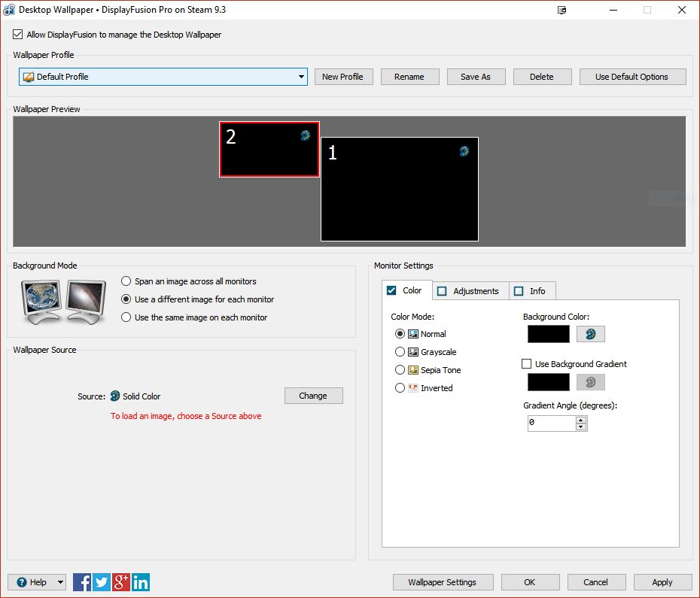Click the Background Color palette icon

pos(591,334)
